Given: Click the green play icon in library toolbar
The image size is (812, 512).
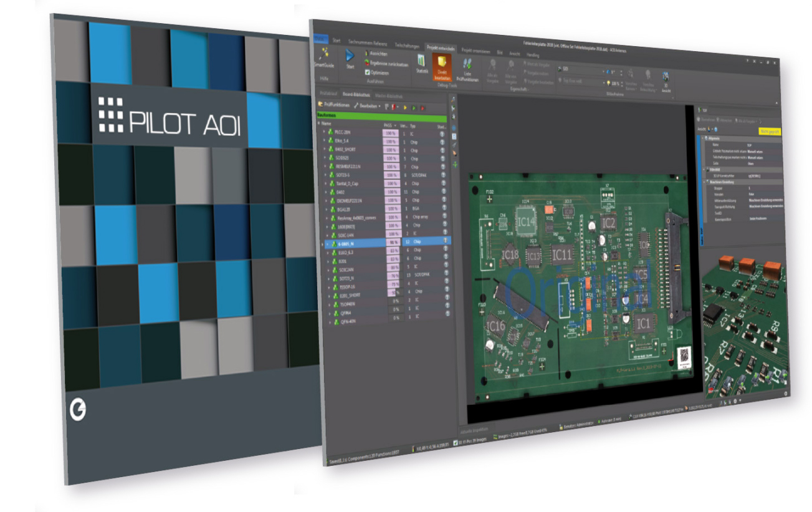Looking at the screenshot, I should tap(413, 107).
